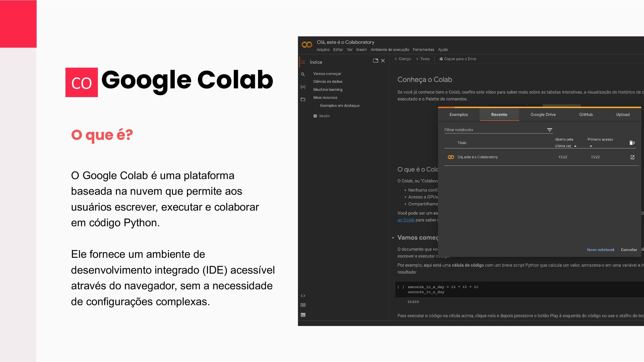This screenshot has width=644, height=362.
Task: Click the search magnifier icon in sidebar
Action: coord(303,74)
